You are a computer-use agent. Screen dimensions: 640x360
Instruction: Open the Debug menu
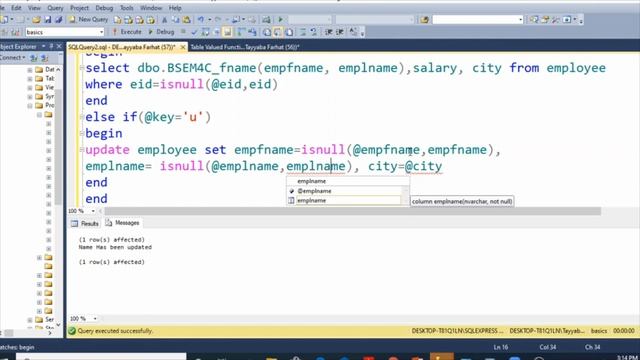[104, 8]
